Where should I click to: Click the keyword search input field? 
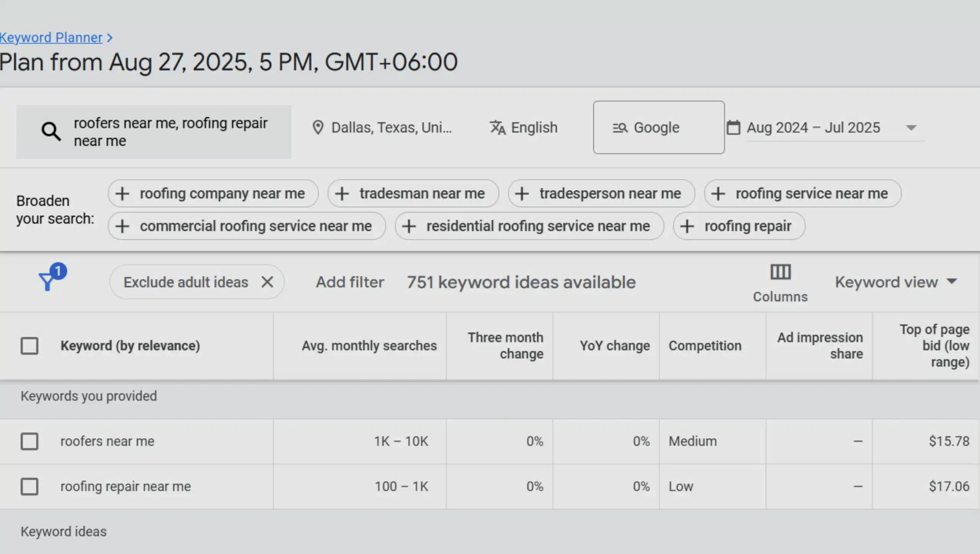(x=172, y=131)
